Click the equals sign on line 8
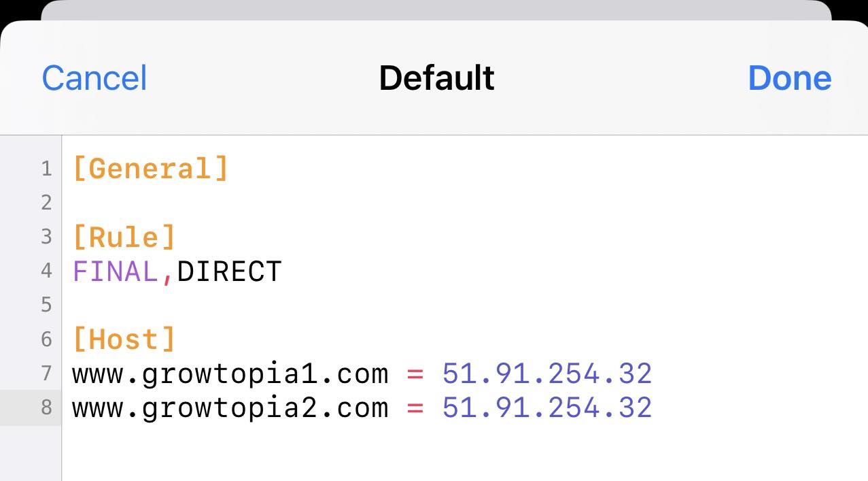The image size is (868, 481). 415,409
